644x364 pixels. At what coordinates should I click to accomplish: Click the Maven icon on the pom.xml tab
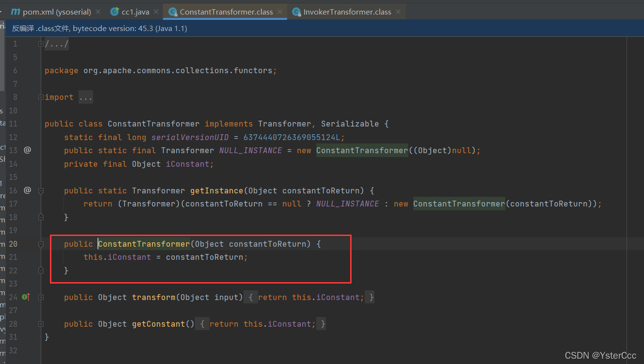coord(16,12)
